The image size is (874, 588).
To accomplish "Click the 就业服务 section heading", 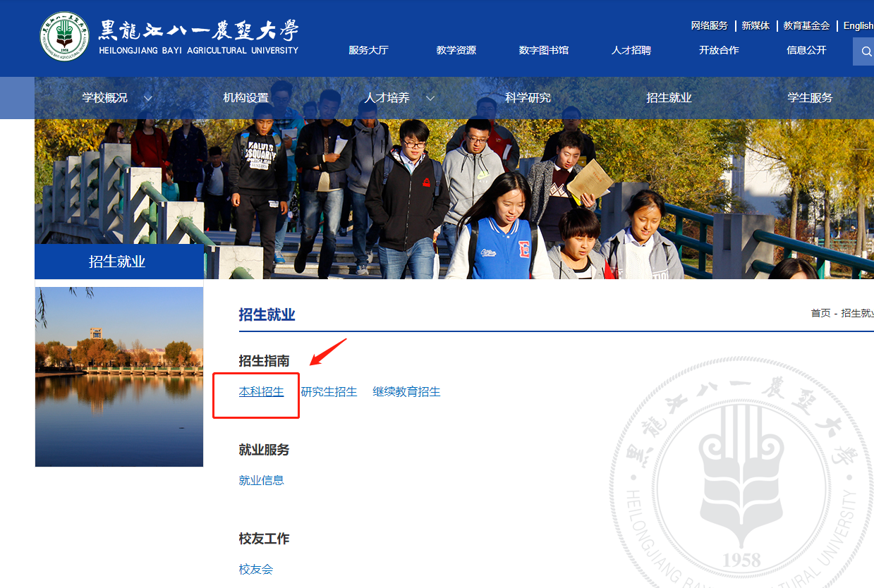I will (x=265, y=450).
